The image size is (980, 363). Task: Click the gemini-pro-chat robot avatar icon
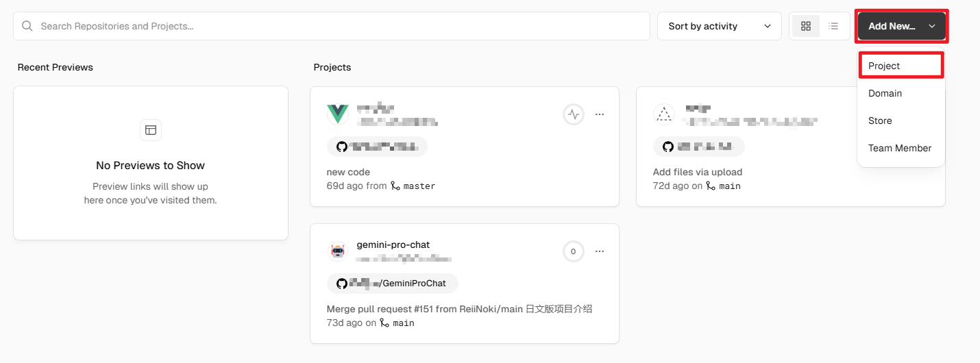coord(338,251)
